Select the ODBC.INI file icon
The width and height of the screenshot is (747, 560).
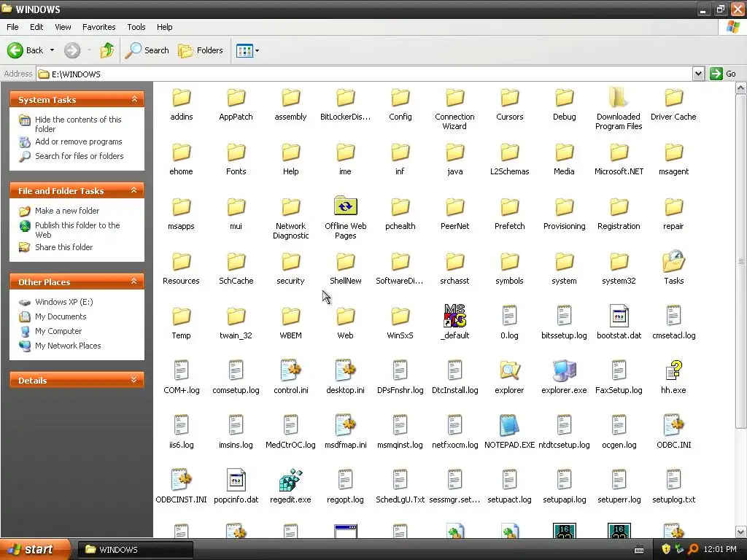coord(673,425)
